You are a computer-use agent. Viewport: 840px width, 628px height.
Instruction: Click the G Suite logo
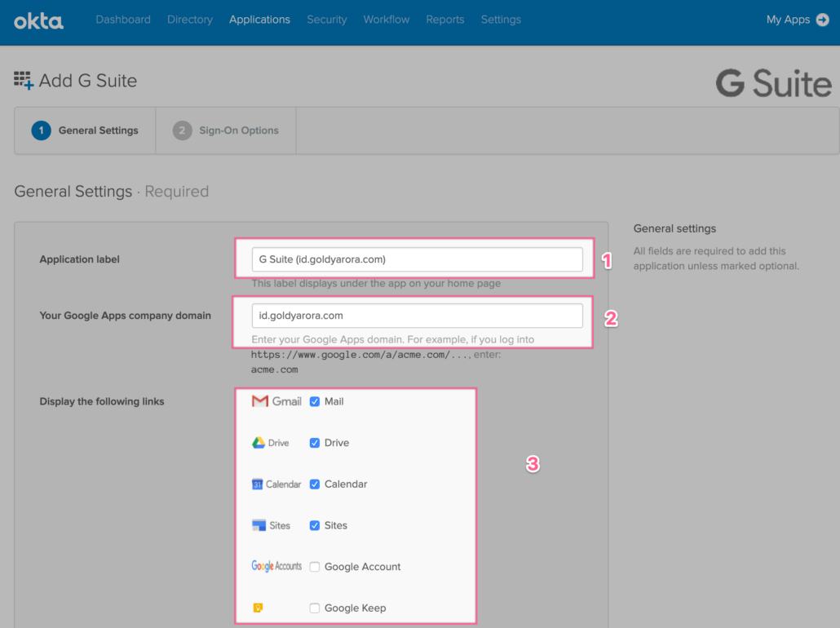774,83
